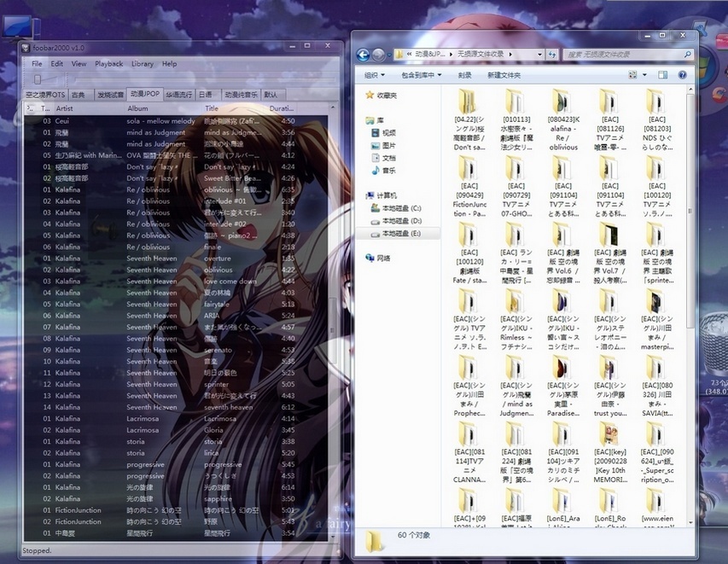Sort playlist by Artist column header

pyautogui.click(x=89, y=108)
